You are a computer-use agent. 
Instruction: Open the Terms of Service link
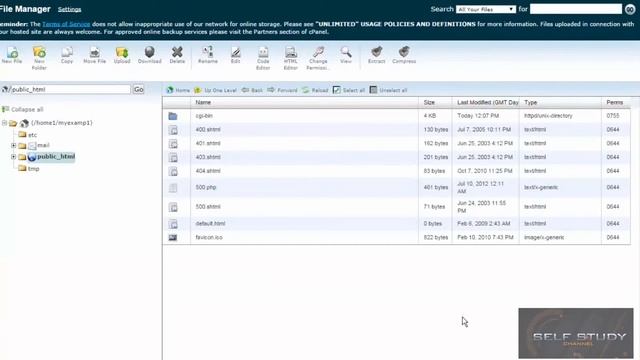click(66, 24)
